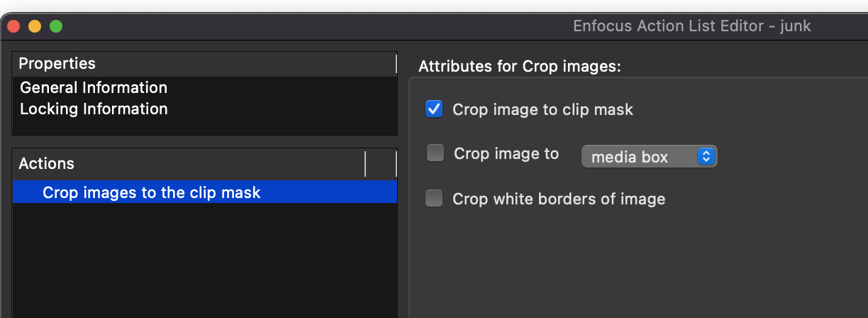The image size is (868, 318).
Task: Minimize the window with the yellow button
Action: [35, 26]
